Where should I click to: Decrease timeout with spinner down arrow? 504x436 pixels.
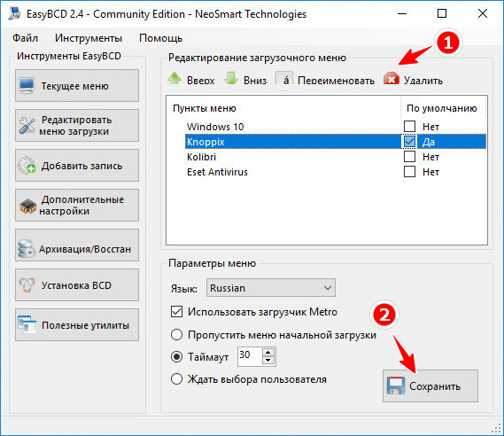[268, 361]
